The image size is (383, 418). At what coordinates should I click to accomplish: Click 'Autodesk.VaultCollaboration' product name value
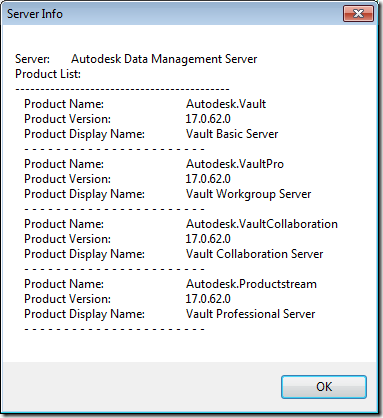click(262, 224)
